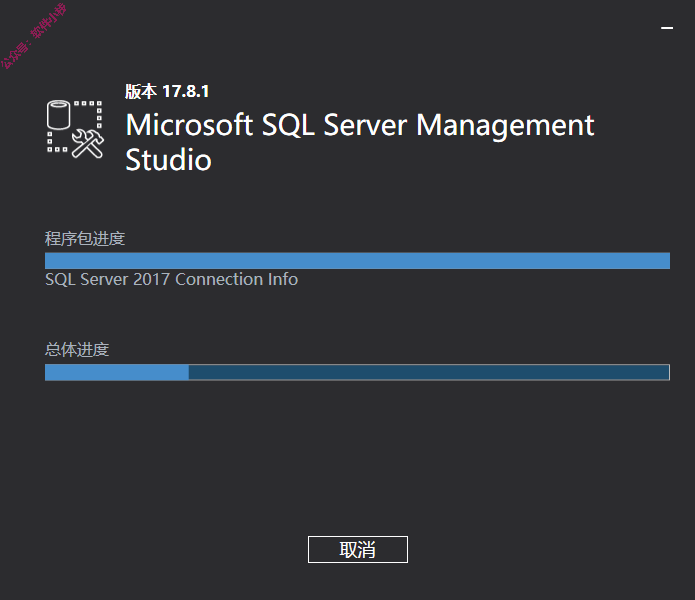The width and height of the screenshot is (695, 600).
Task: Click the 程序包进度 label
Action: click(x=85, y=239)
